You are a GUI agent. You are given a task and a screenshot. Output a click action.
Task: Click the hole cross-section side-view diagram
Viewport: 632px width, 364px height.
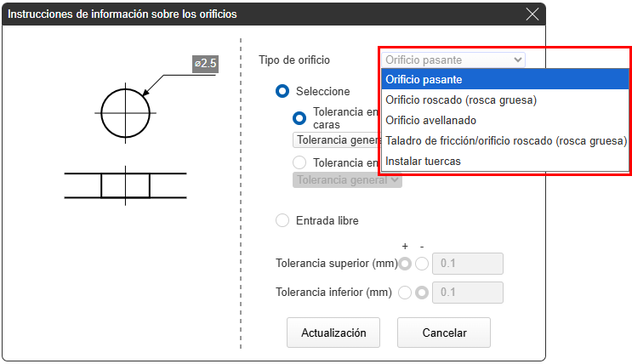[x=125, y=185]
